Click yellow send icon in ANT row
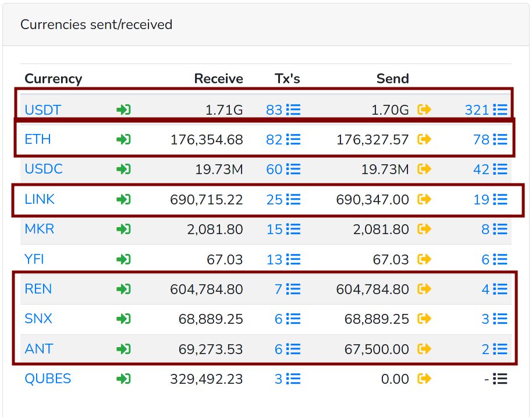Screen dimensions: 532x417 click(x=424, y=349)
